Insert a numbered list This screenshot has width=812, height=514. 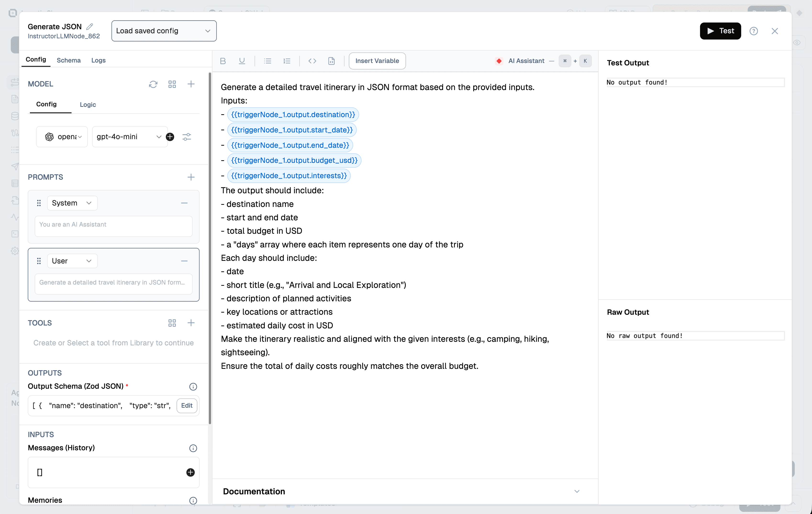point(287,61)
